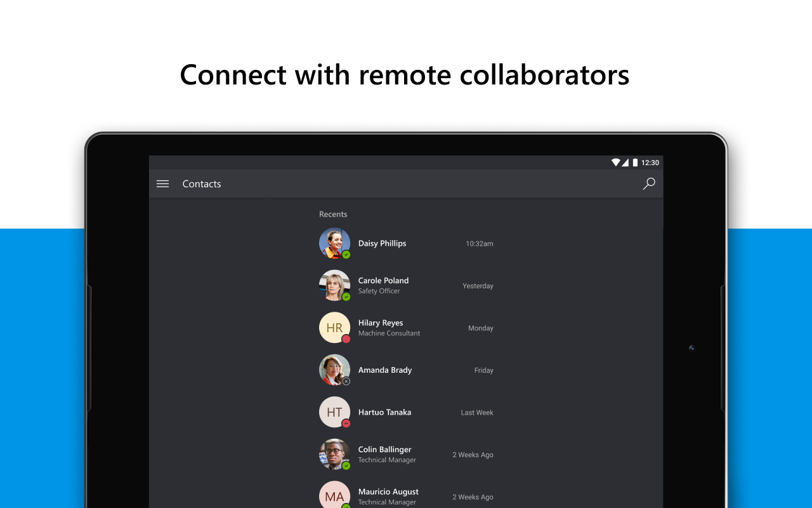This screenshot has height=508, width=812.
Task: Open the hamburger navigation menu
Action: point(163,184)
